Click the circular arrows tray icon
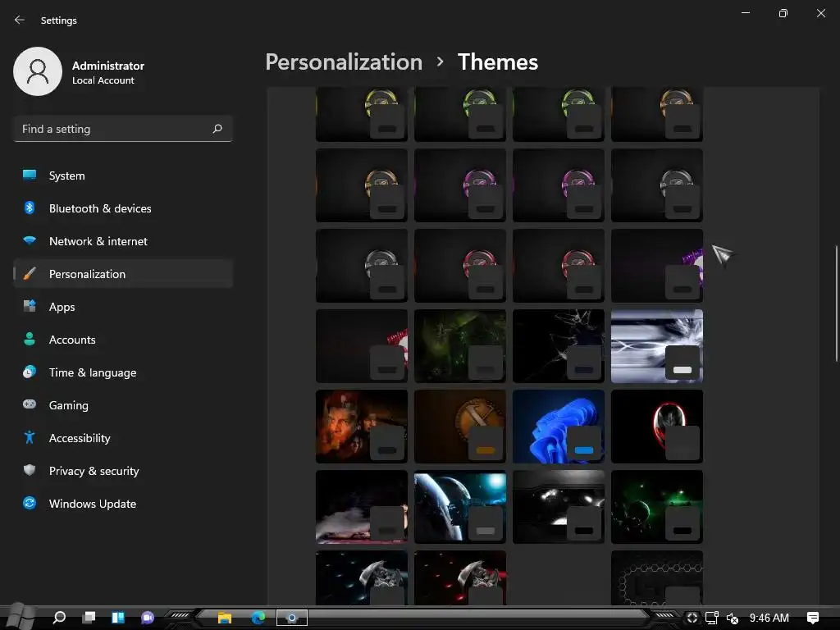 coord(692,618)
